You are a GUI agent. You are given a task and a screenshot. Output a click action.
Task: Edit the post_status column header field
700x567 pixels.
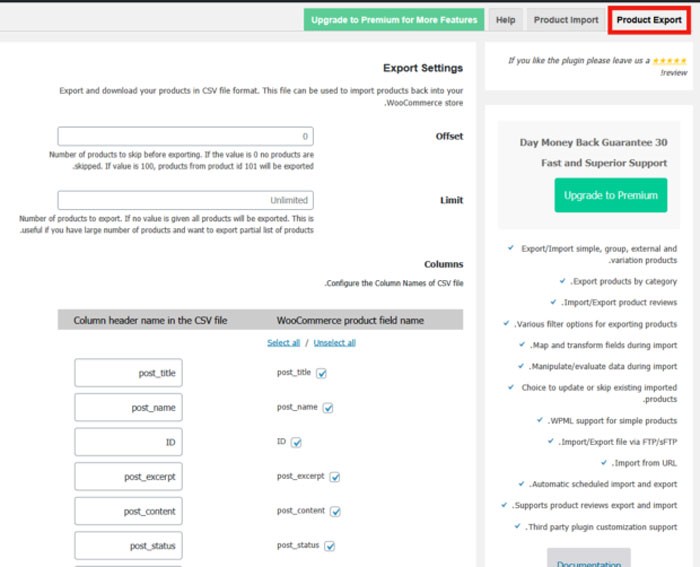point(129,546)
